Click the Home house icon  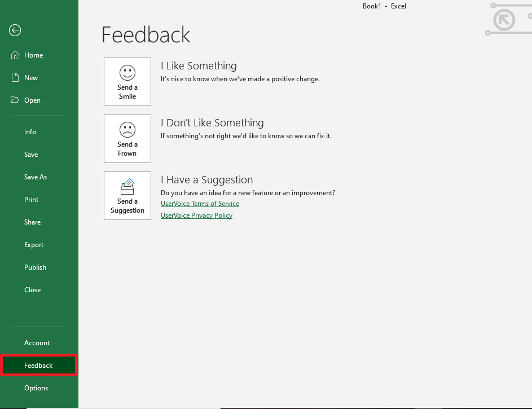click(x=15, y=55)
